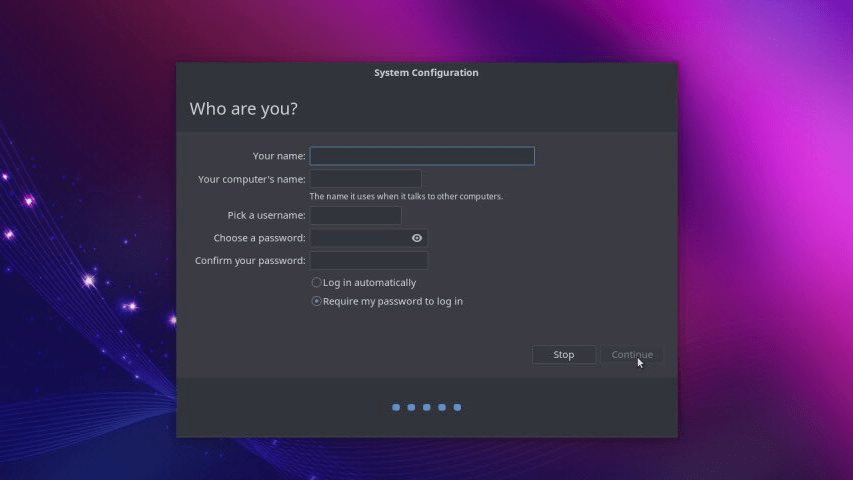Click the Stop button

(564, 355)
